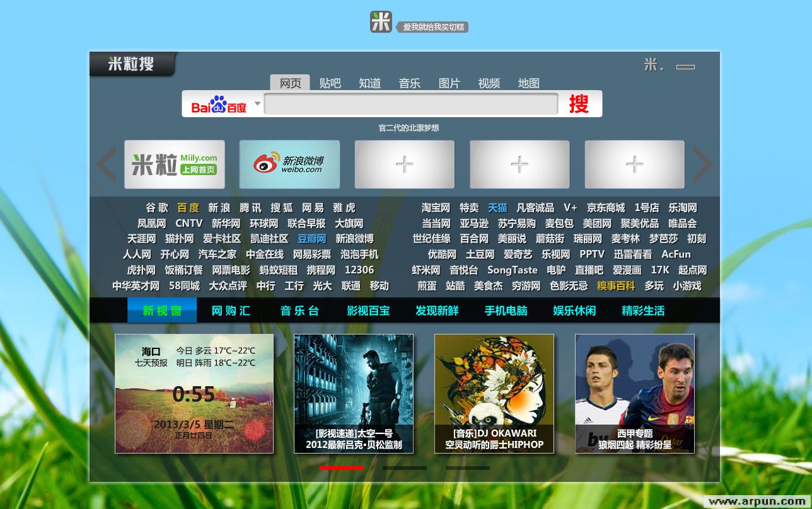Open the SongTaste link
This screenshot has width=812, height=509.
tap(512, 270)
